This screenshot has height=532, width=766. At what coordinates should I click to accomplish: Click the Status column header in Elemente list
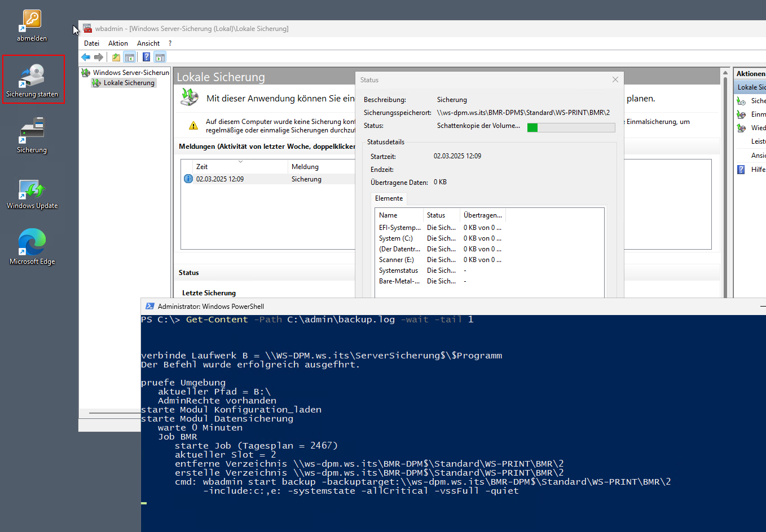tap(442, 215)
